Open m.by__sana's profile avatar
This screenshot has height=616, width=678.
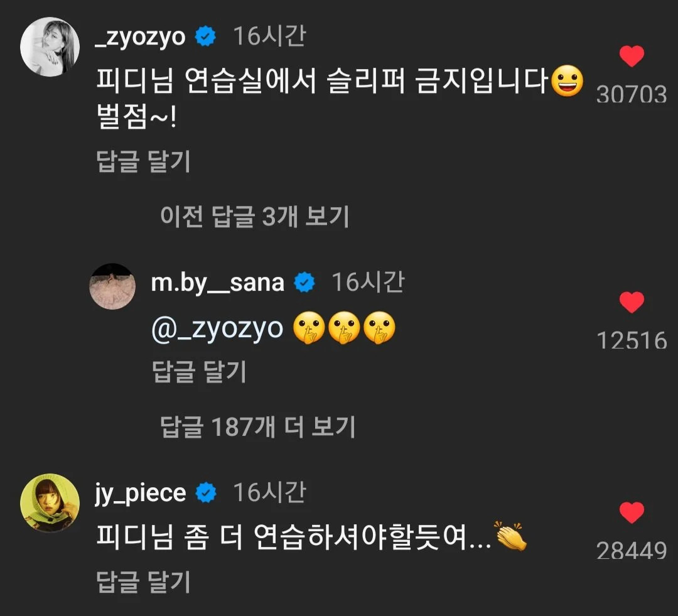point(113,286)
